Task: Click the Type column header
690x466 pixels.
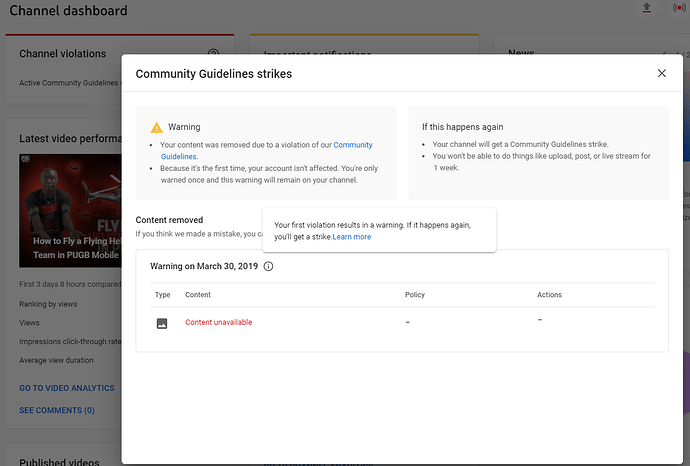Action: coord(162,295)
